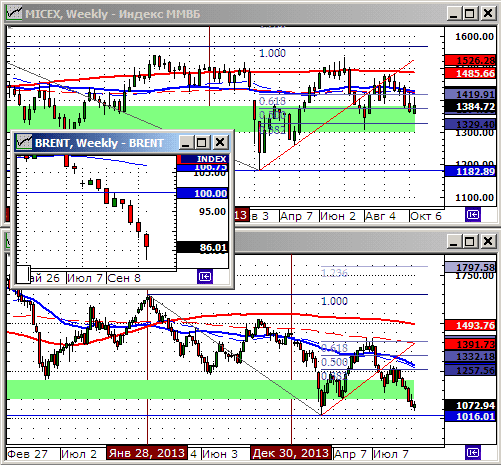
Task: Click the BRENT window chart icon
Action: point(24,142)
